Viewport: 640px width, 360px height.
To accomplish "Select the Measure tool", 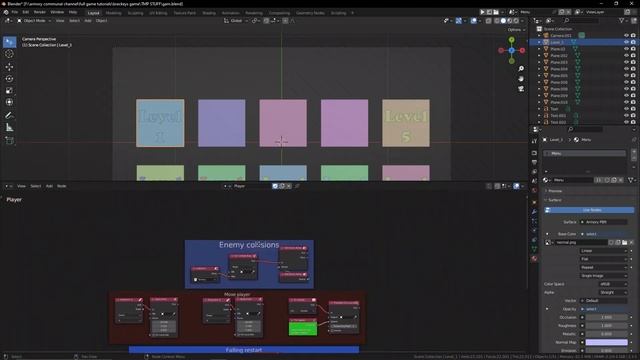I will click(x=9, y=128).
